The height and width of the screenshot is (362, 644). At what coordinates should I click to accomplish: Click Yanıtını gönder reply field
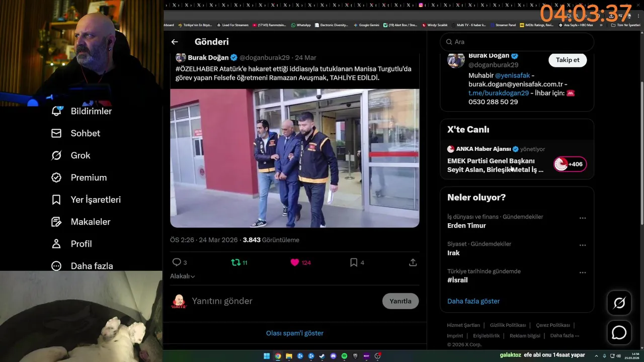284,301
